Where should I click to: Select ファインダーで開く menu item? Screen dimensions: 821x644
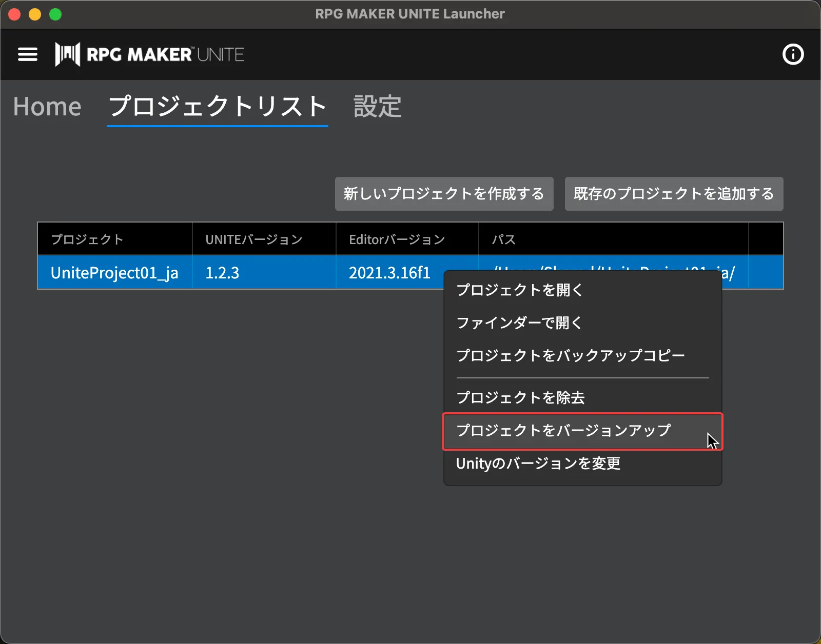[519, 323]
